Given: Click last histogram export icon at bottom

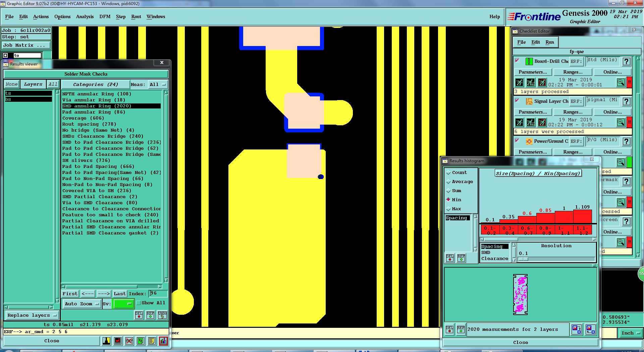Looking at the screenshot, I should [591, 329].
